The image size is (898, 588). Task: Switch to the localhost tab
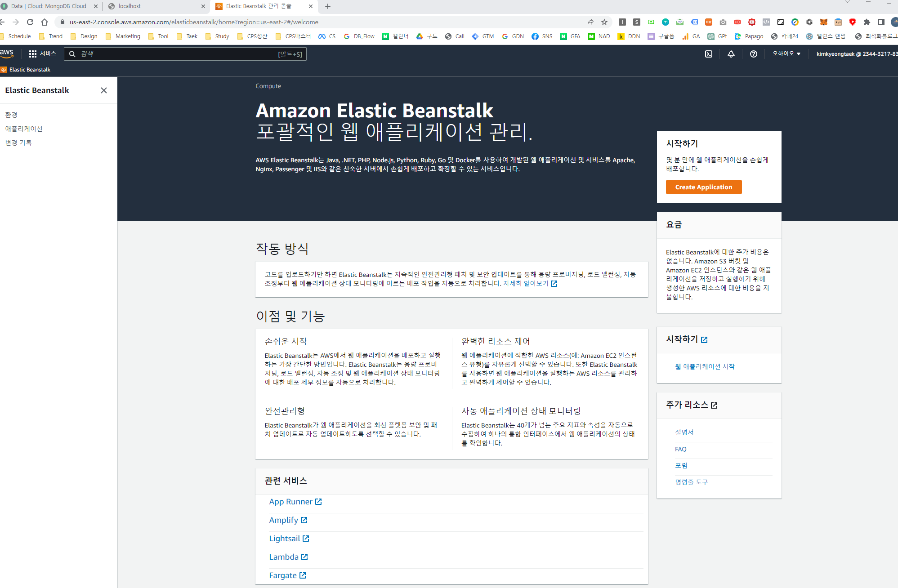coord(157,6)
